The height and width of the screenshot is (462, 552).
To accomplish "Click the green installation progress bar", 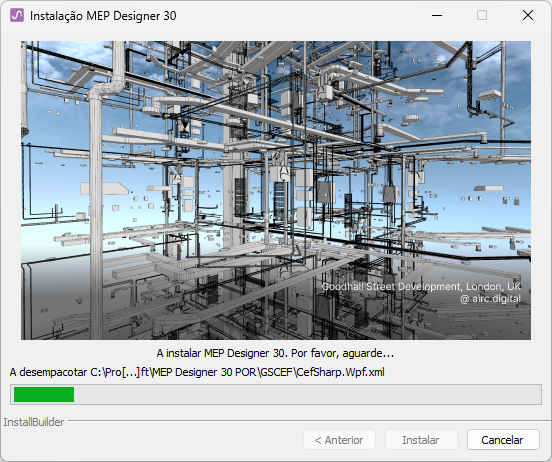I will [276, 394].
